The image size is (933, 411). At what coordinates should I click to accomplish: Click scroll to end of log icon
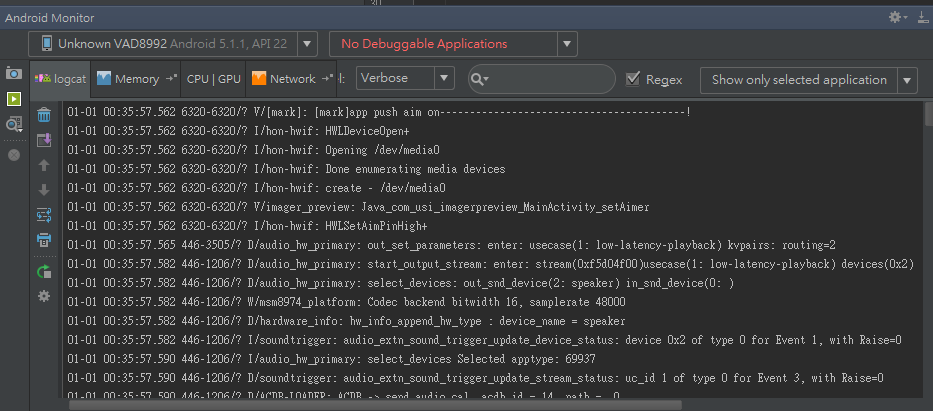[44, 140]
